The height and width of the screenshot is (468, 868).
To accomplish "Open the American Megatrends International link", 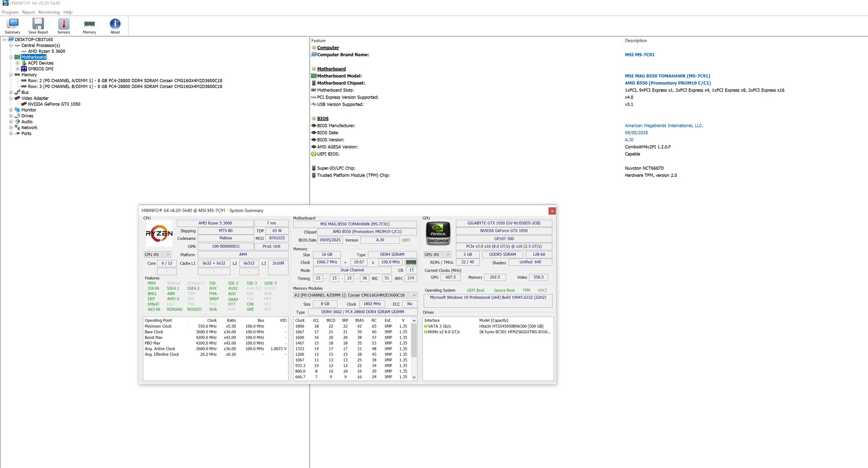I will tap(664, 125).
